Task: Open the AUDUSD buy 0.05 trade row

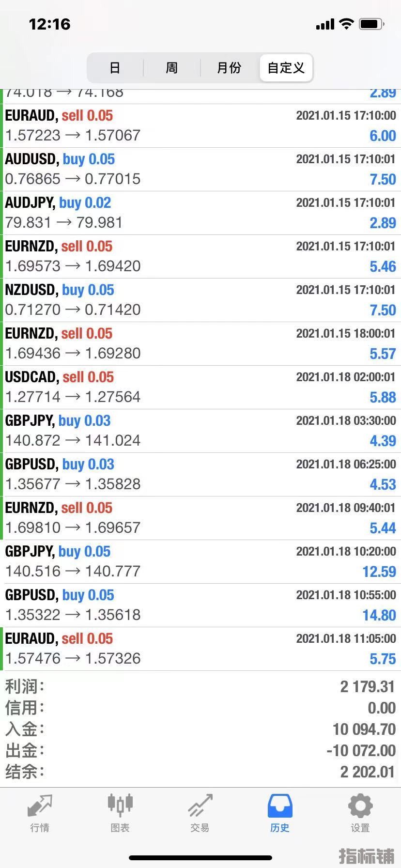Action: (x=200, y=169)
